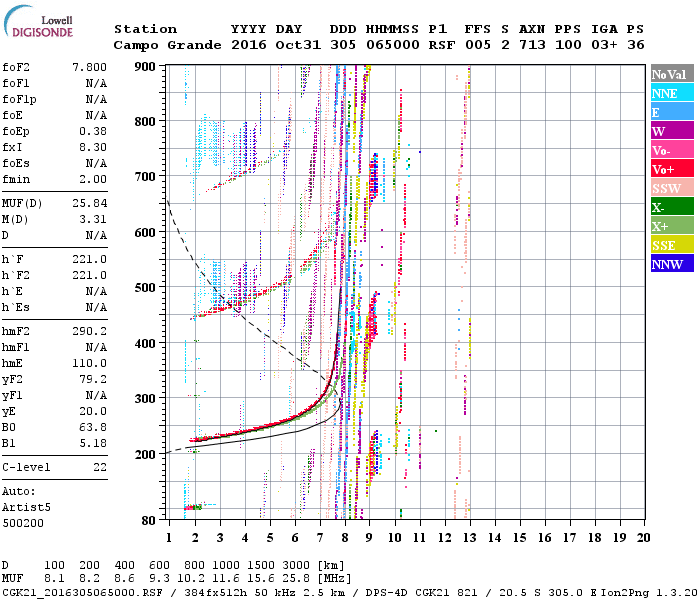Click the 500 km height axis label
This screenshot has height=600, width=700.
145,288
